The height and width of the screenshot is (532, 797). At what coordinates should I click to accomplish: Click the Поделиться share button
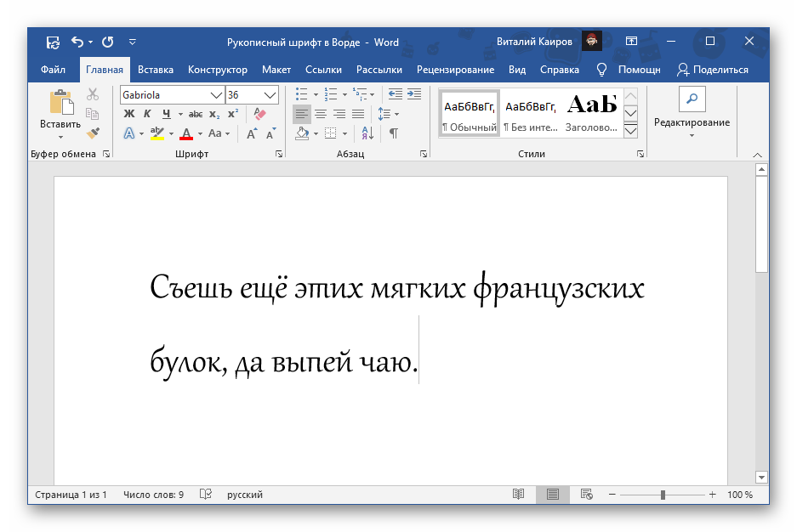(713, 70)
